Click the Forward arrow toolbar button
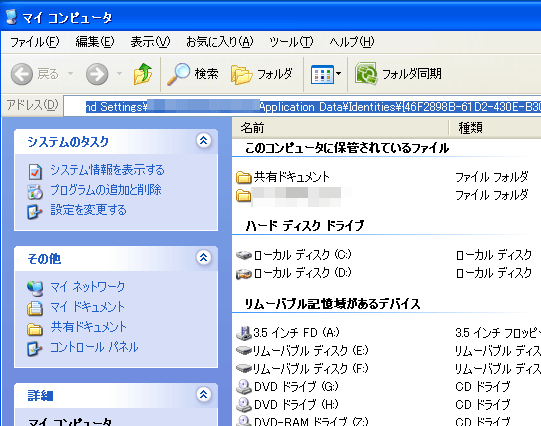541x426 pixels. coord(97,74)
